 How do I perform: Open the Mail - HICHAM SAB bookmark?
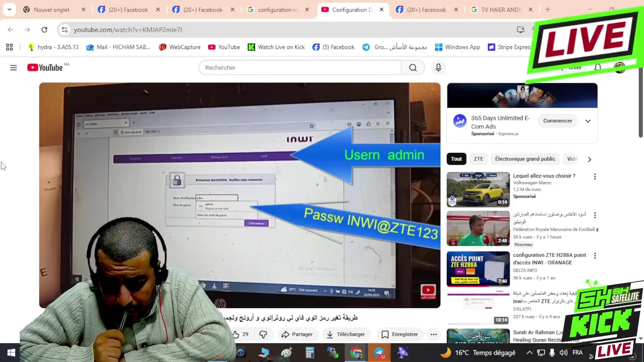[x=118, y=47]
